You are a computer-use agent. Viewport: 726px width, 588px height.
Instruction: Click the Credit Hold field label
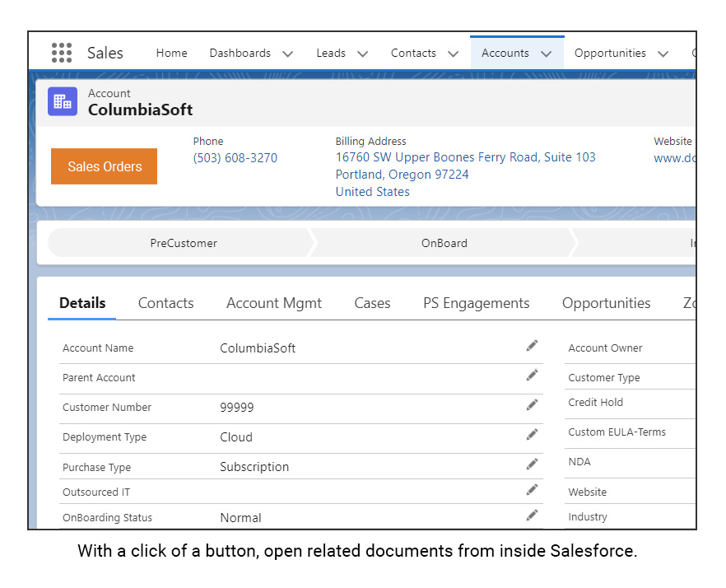click(x=595, y=402)
